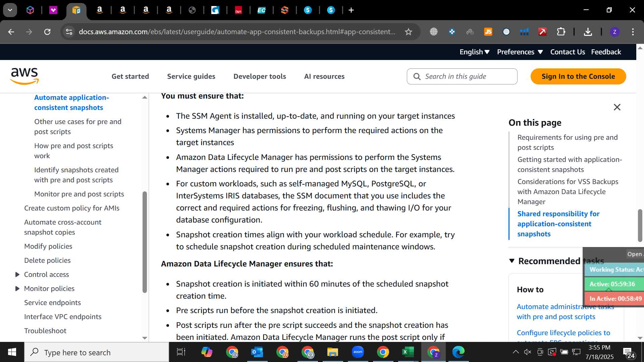
Task: Click sidebar scroll down arrow
Action: coord(145,338)
